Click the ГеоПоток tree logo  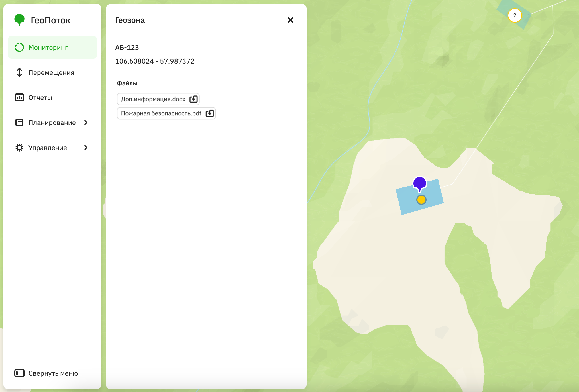[x=19, y=20]
